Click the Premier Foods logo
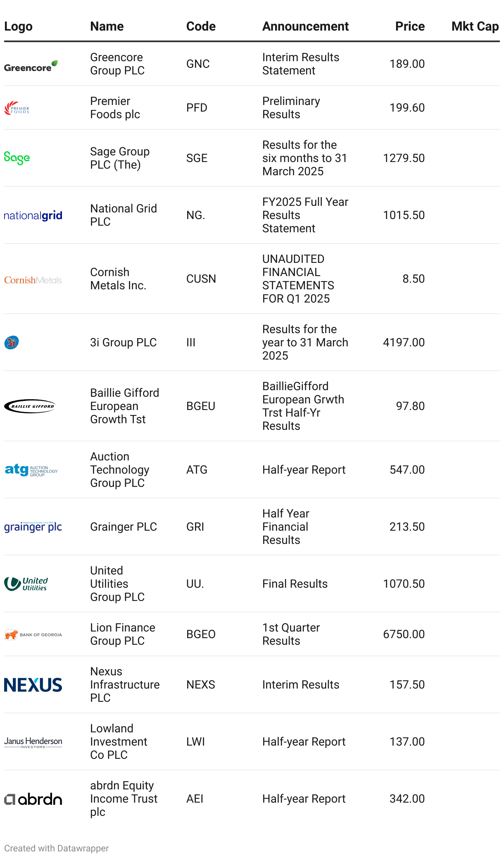 tap(17, 108)
